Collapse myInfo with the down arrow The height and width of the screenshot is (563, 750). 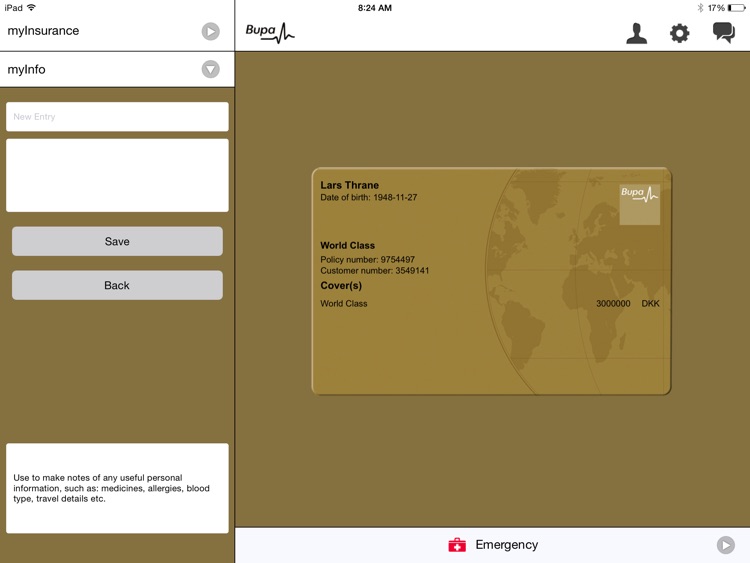210,69
